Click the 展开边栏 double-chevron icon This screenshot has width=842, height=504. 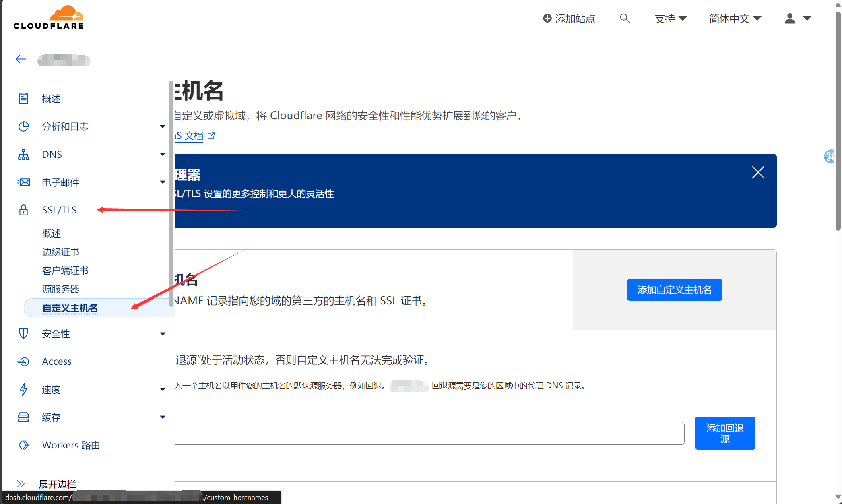tap(21, 483)
